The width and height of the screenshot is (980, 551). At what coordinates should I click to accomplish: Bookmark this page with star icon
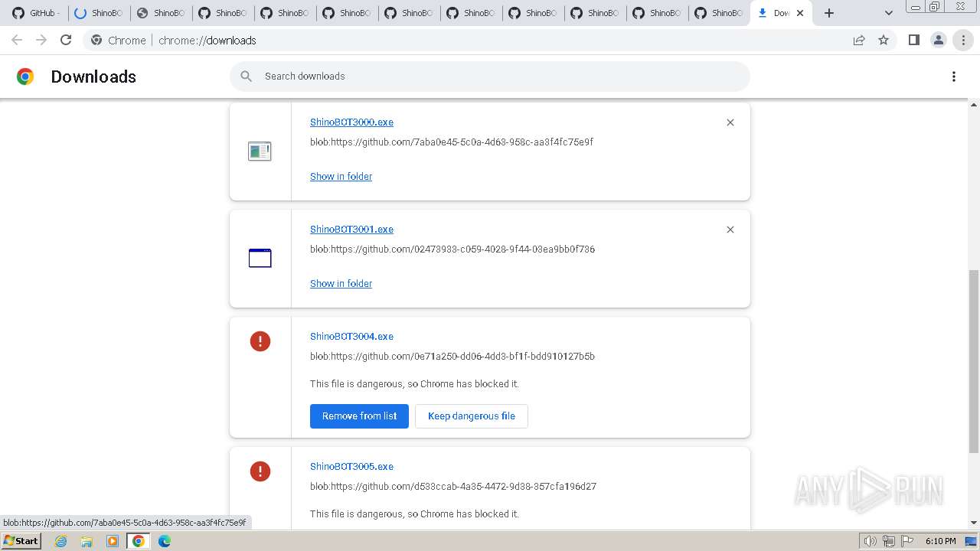[x=884, y=41]
